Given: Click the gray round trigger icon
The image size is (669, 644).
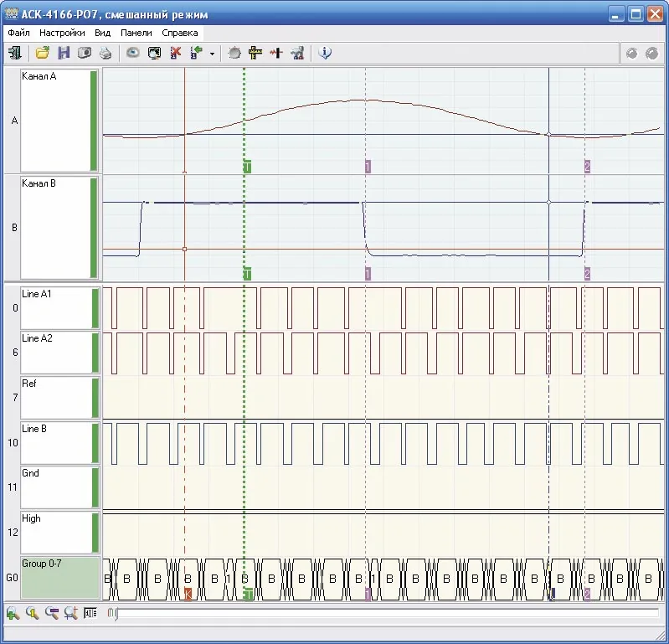Looking at the screenshot, I should pyautogui.click(x=234, y=53).
